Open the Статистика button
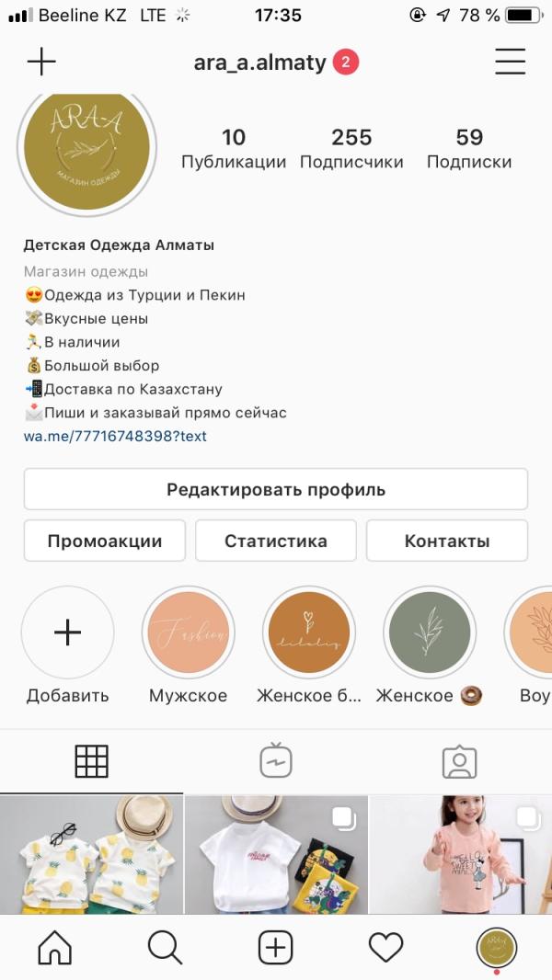This screenshot has height=980, width=552. pyautogui.click(x=276, y=541)
